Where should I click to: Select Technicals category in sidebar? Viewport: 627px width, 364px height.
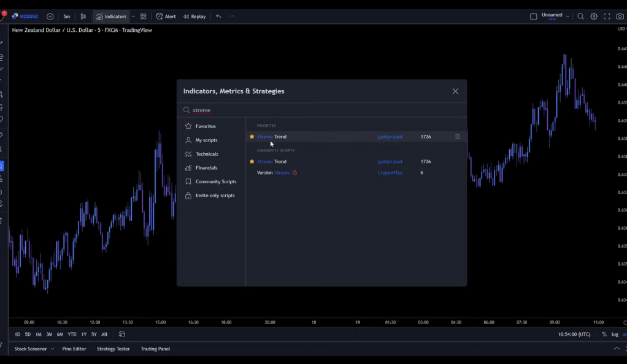coord(207,154)
